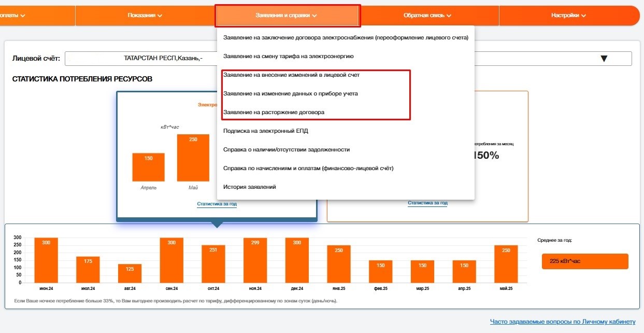Click Заявление на изменение данных о приборе учета
Viewport: 644px width, 333px height.
tap(290, 93)
